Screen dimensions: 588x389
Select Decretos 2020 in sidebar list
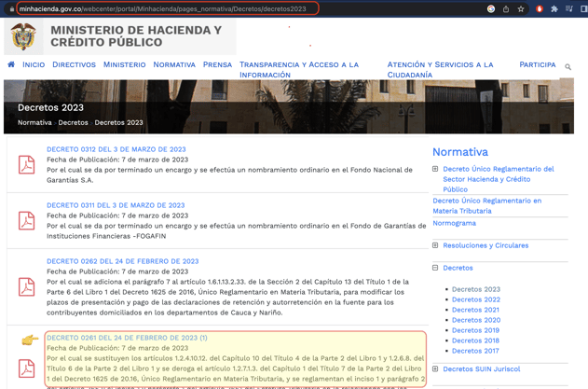click(476, 320)
